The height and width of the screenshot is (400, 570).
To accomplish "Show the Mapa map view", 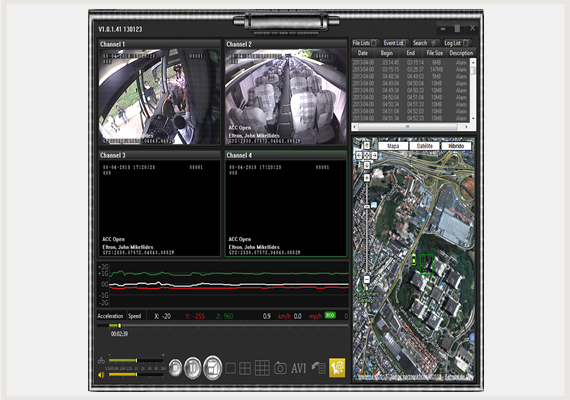I will pos(393,146).
